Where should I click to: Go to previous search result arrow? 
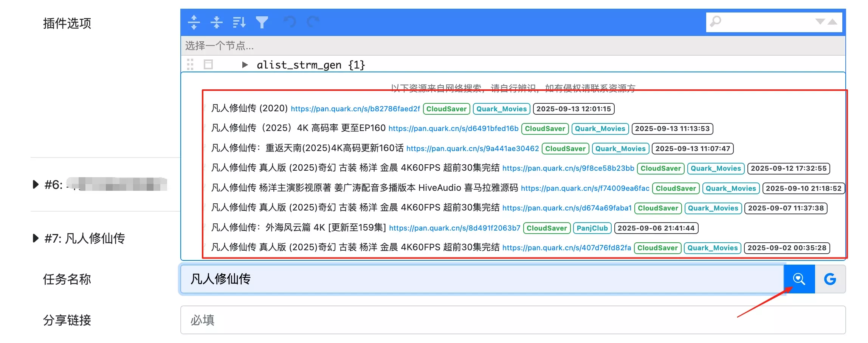pos(832,22)
